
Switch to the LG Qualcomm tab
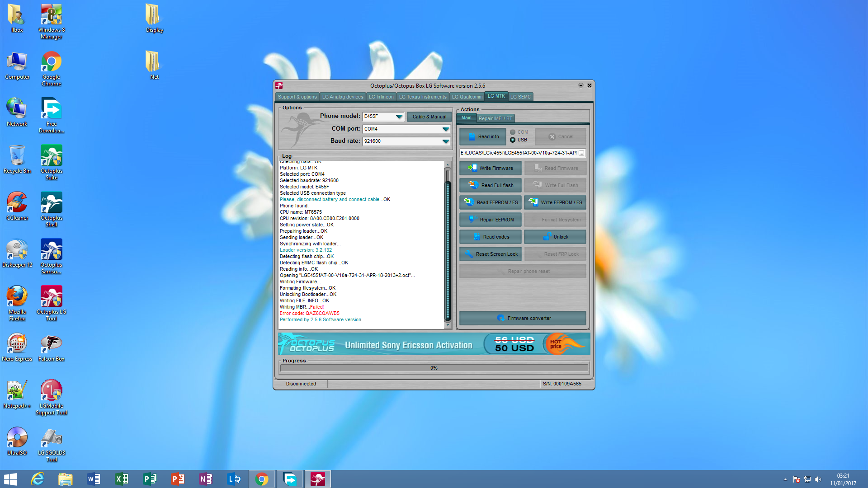[x=467, y=97]
